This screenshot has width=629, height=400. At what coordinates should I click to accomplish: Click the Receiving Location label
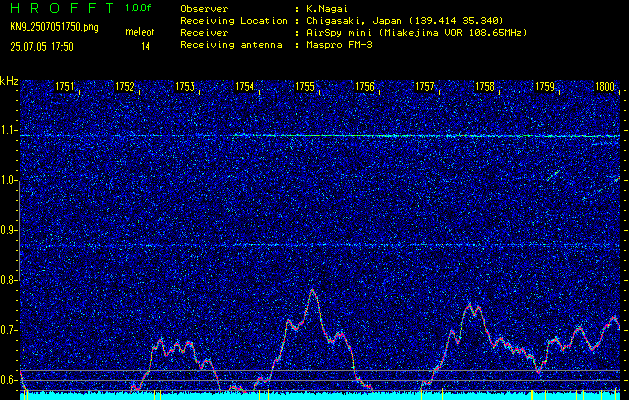234,21
